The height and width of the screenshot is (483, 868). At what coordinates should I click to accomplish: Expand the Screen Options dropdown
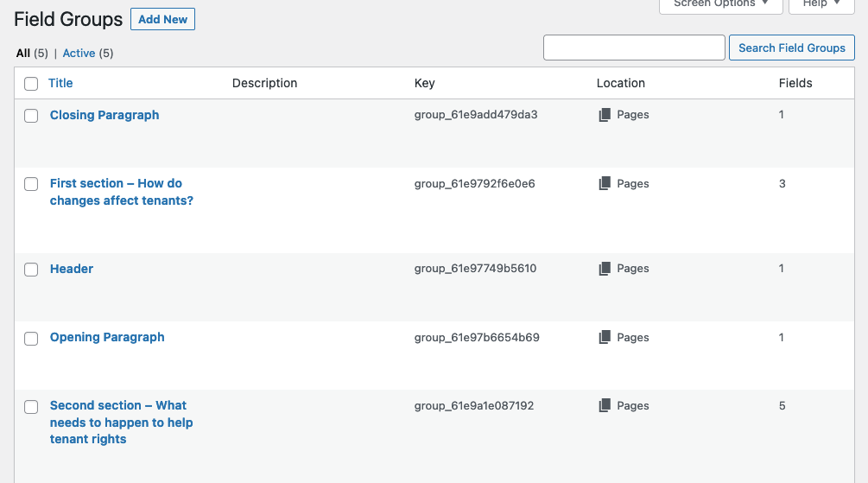(721, 4)
